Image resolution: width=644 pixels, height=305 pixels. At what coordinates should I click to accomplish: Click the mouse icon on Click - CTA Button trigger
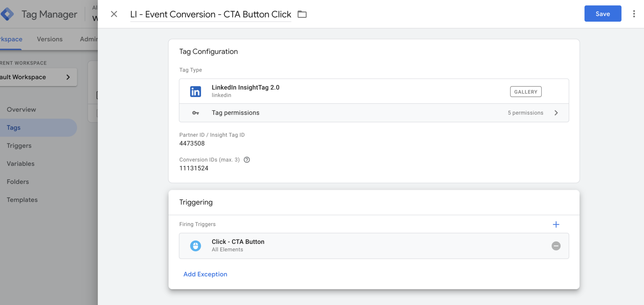196,246
